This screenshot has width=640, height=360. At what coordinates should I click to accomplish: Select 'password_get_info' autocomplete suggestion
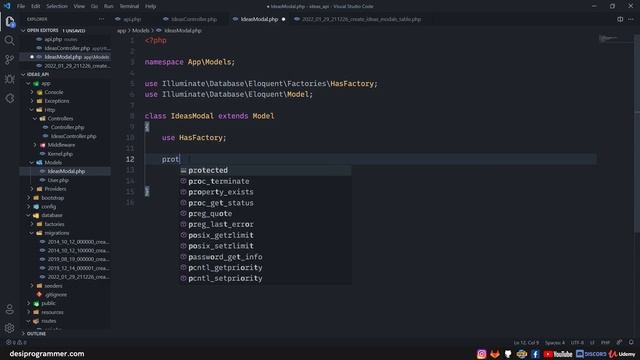(264, 257)
